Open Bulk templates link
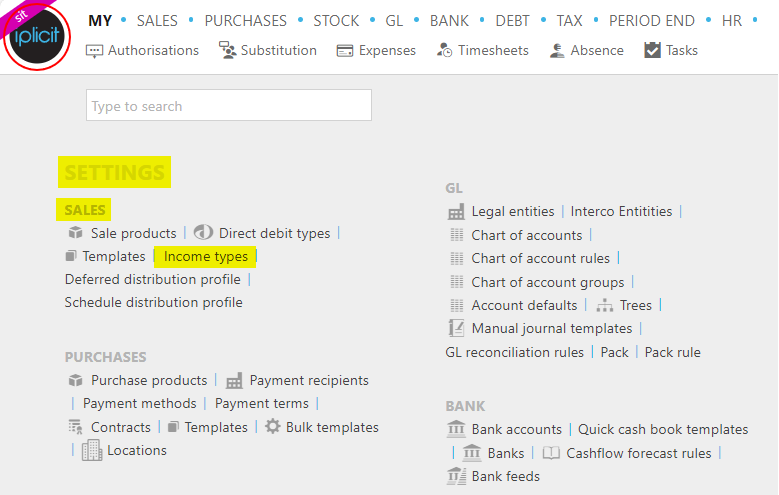This screenshot has width=779, height=495. point(332,427)
